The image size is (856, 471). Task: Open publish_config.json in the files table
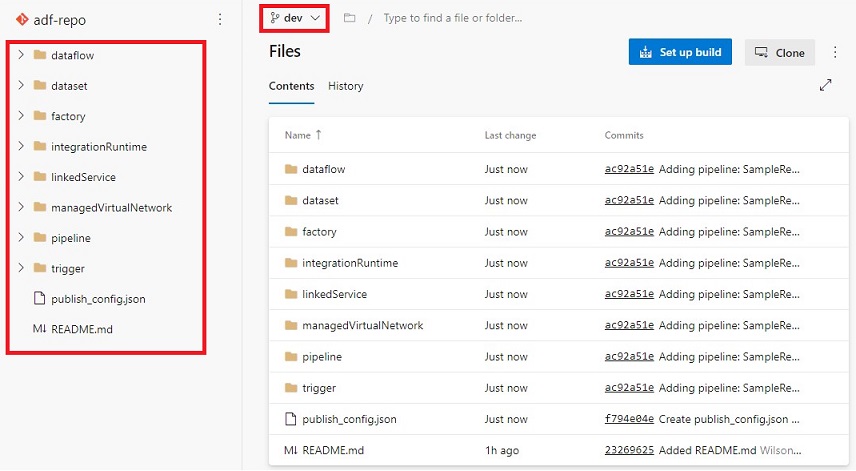pos(349,419)
